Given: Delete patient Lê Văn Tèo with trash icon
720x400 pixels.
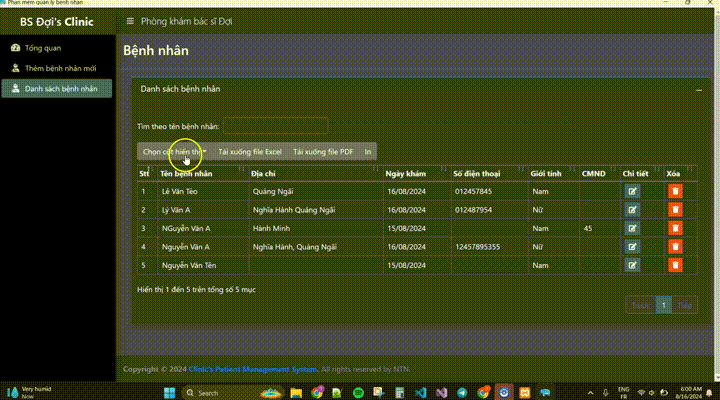Looking at the screenshot, I should tap(675, 191).
